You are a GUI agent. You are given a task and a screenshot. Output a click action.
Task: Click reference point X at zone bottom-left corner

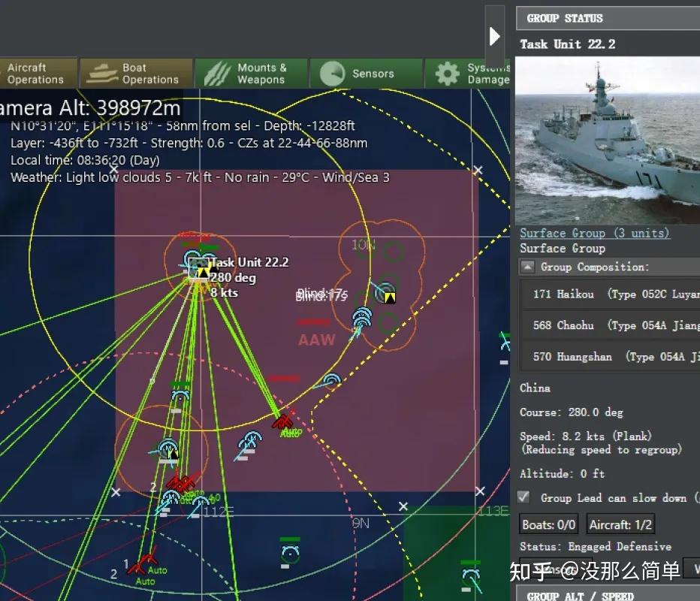click(x=116, y=492)
